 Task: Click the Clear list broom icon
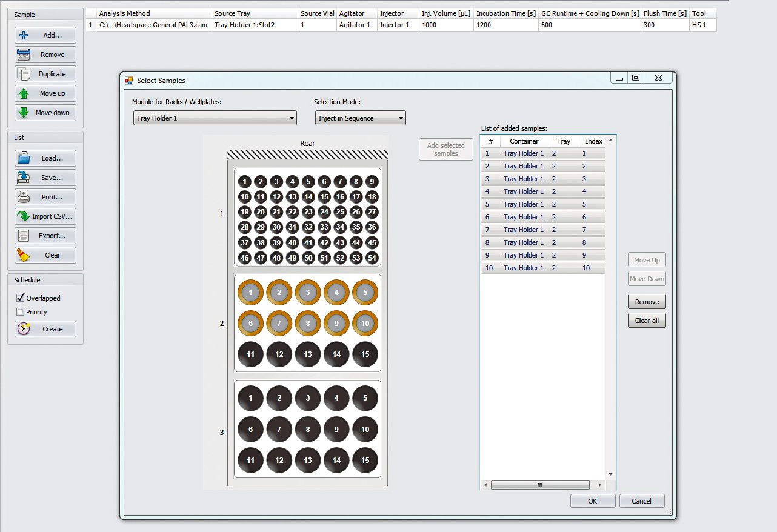(24, 255)
